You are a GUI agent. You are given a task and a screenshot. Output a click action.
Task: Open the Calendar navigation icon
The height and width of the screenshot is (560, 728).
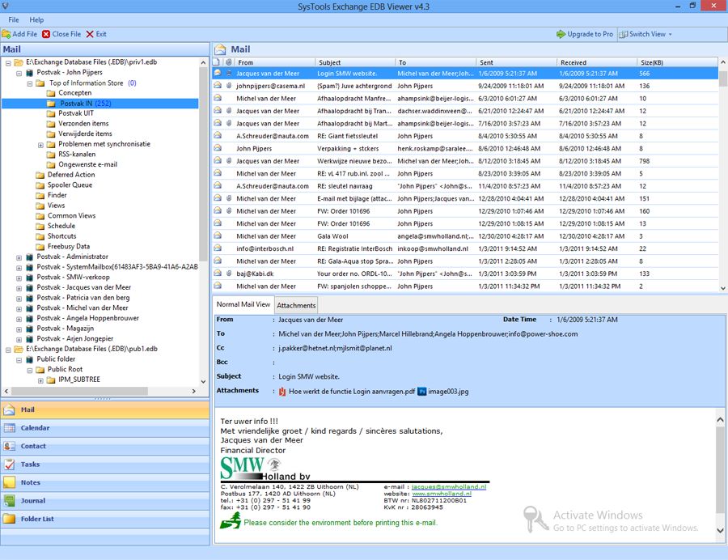(9, 427)
